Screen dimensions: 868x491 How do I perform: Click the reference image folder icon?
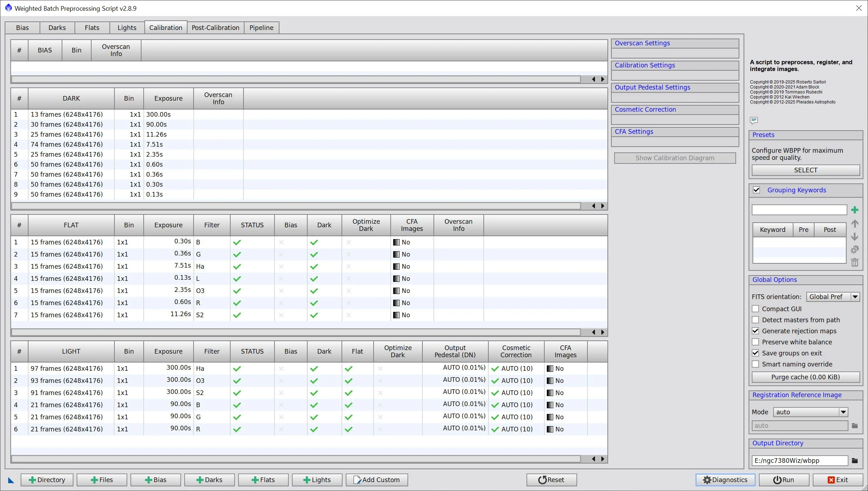(854, 426)
